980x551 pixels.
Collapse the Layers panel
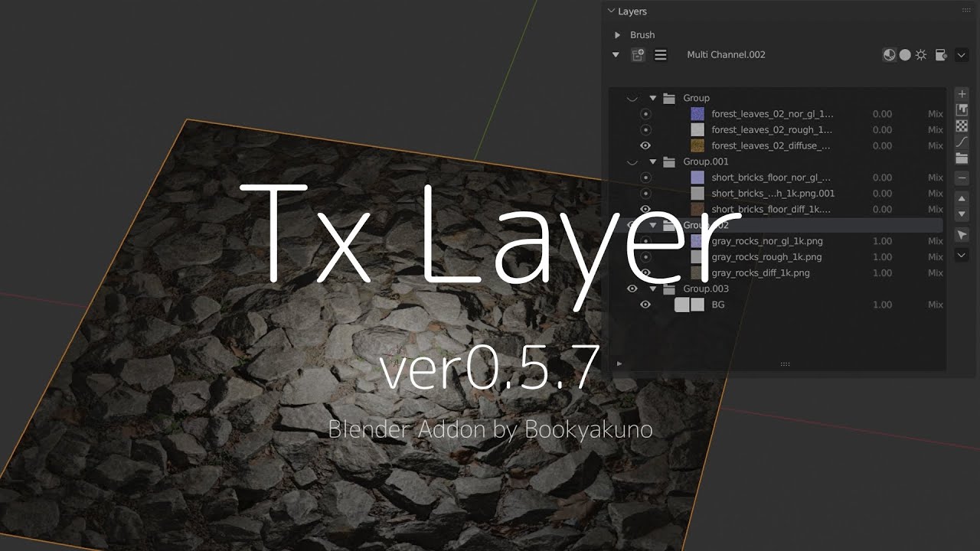(x=611, y=11)
